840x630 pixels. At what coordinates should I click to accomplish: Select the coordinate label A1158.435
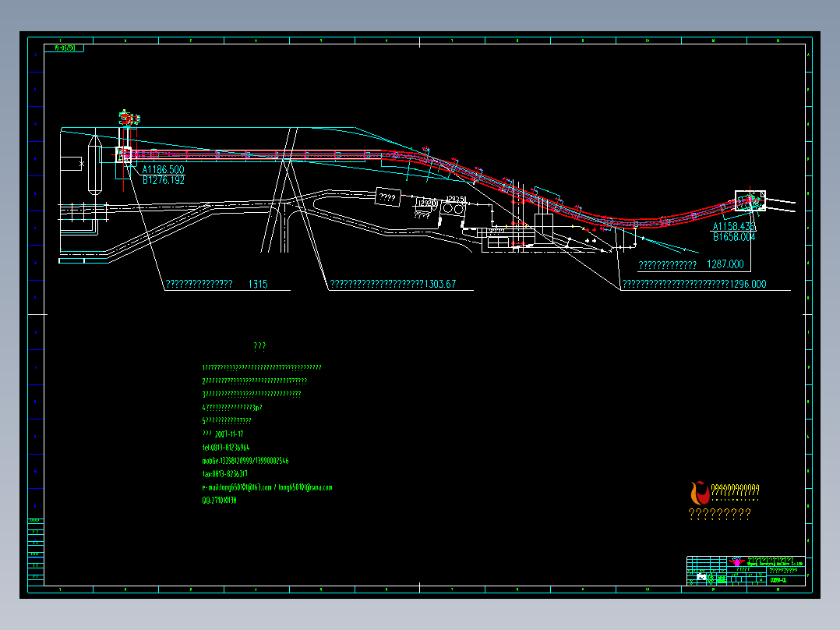click(734, 226)
